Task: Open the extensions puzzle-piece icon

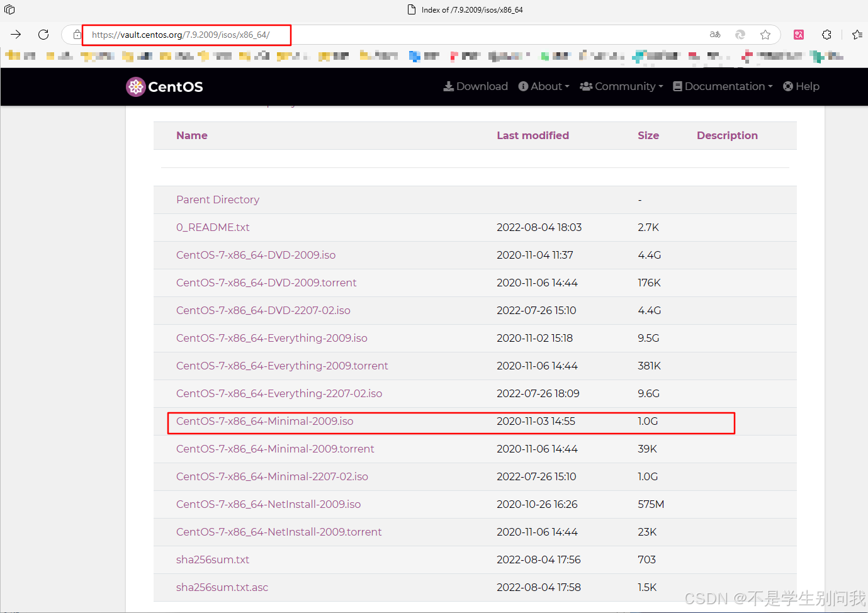Action: tap(826, 35)
